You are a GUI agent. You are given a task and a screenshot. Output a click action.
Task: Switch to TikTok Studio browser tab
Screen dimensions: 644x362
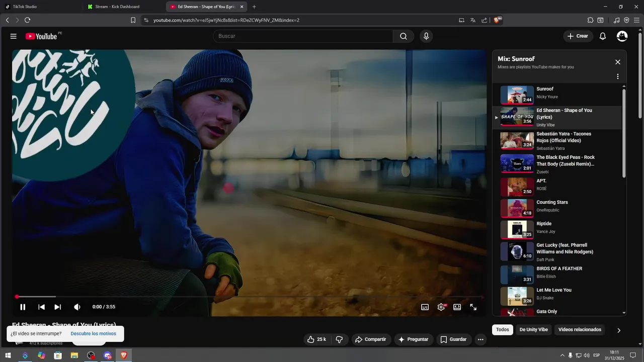point(40,7)
